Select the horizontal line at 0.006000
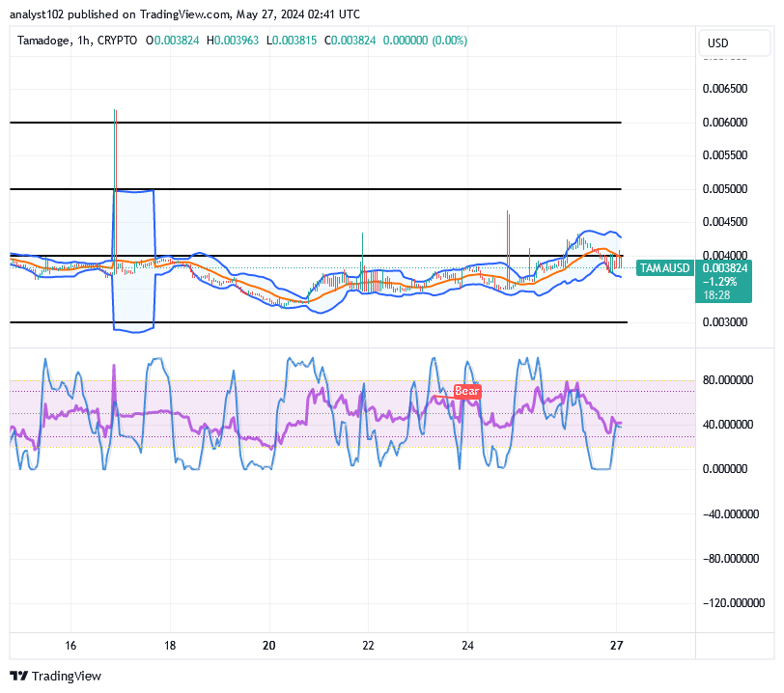Image resolution: width=784 pixels, height=693 pixels. click(x=315, y=123)
